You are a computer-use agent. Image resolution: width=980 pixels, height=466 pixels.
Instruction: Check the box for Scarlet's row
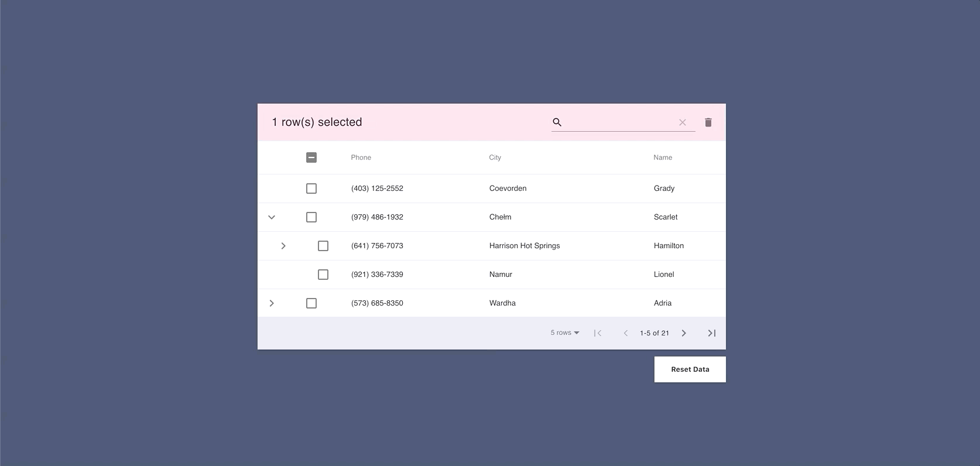(311, 217)
